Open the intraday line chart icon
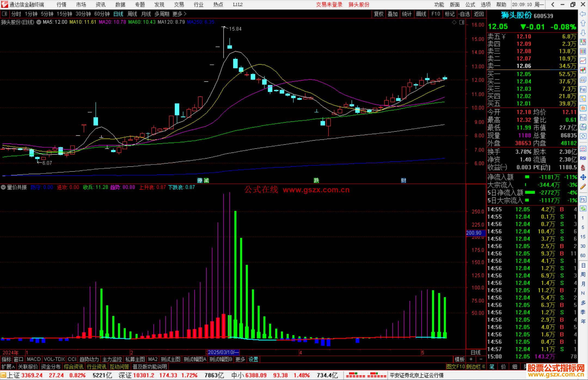 [583, 61]
